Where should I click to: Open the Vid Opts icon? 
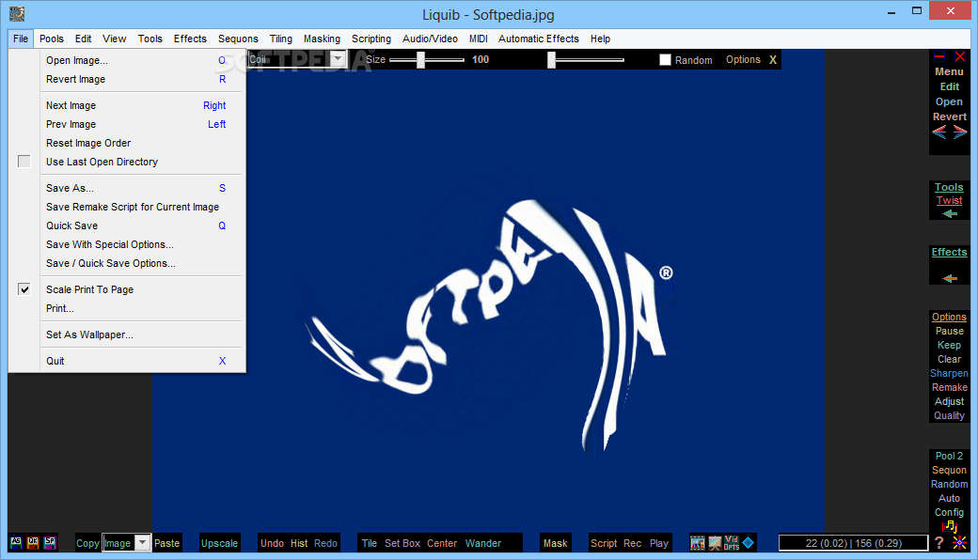[732, 543]
